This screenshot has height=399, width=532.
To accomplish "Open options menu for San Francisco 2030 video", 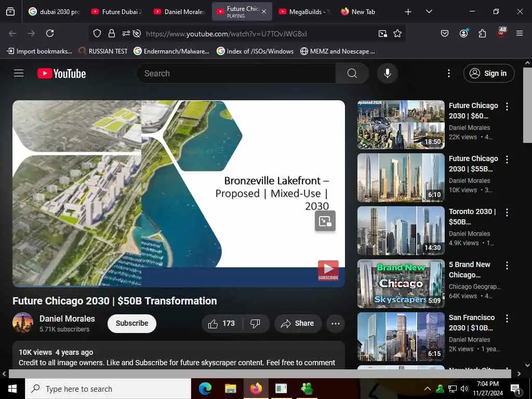I will (x=507, y=318).
